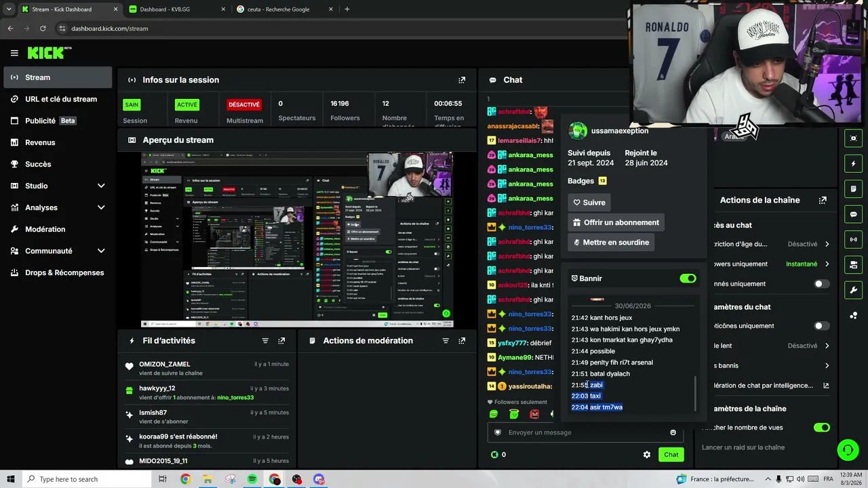This screenshot has height=488, width=868.
Task: Click Lancer un raid sur la chaîne
Action: pyautogui.click(x=743, y=447)
